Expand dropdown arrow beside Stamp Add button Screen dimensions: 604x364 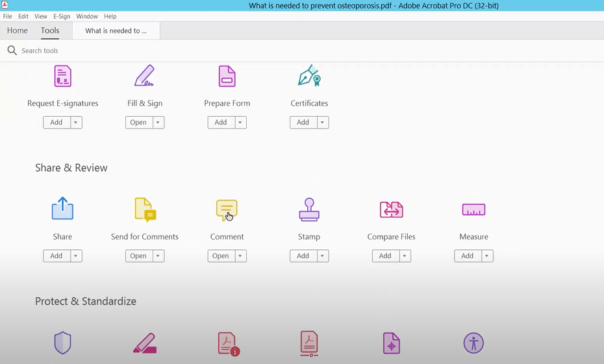click(323, 256)
